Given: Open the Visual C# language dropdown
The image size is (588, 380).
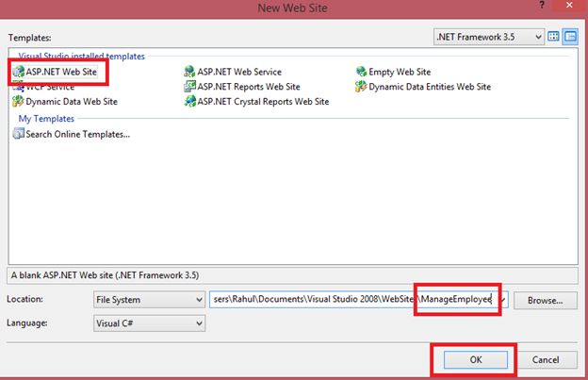Looking at the screenshot, I should 149,323.
